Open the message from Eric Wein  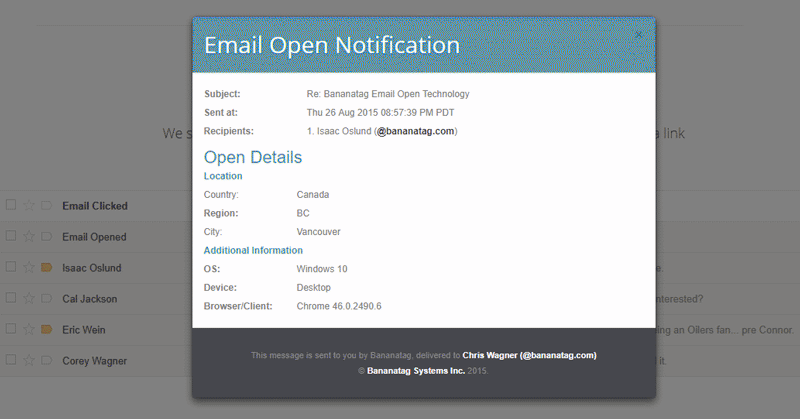pyautogui.click(x=84, y=330)
